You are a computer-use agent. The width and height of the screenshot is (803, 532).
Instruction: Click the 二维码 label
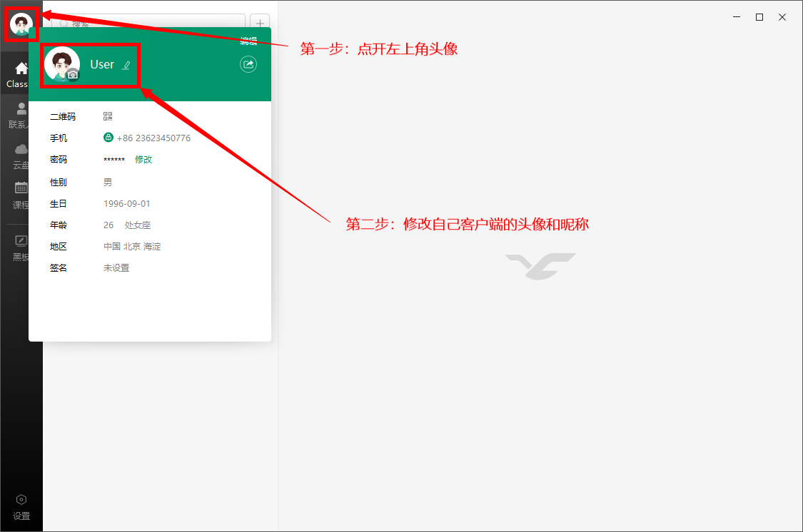63,117
